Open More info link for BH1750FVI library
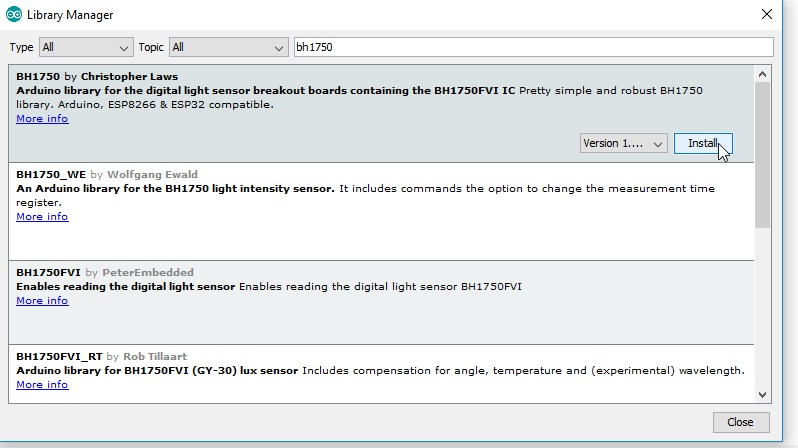Screen dimensions: 798x448 (x=42, y=301)
